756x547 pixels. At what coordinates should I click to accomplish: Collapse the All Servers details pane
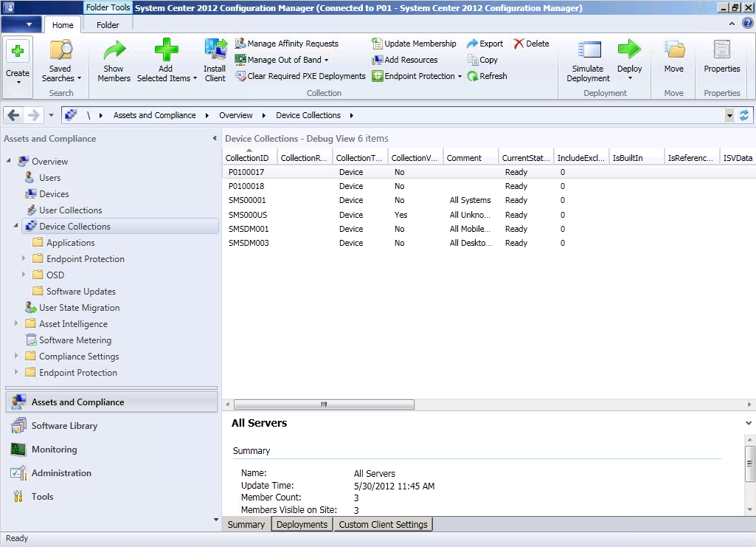(x=749, y=423)
